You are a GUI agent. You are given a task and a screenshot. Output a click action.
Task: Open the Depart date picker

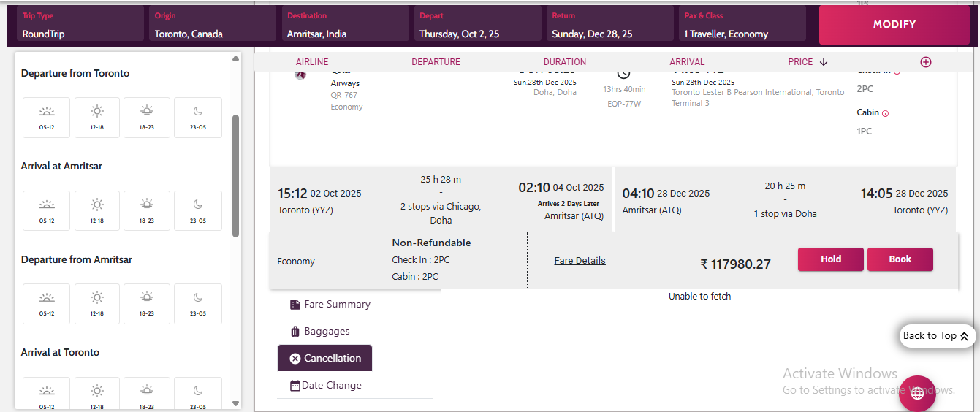(x=477, y=25)
